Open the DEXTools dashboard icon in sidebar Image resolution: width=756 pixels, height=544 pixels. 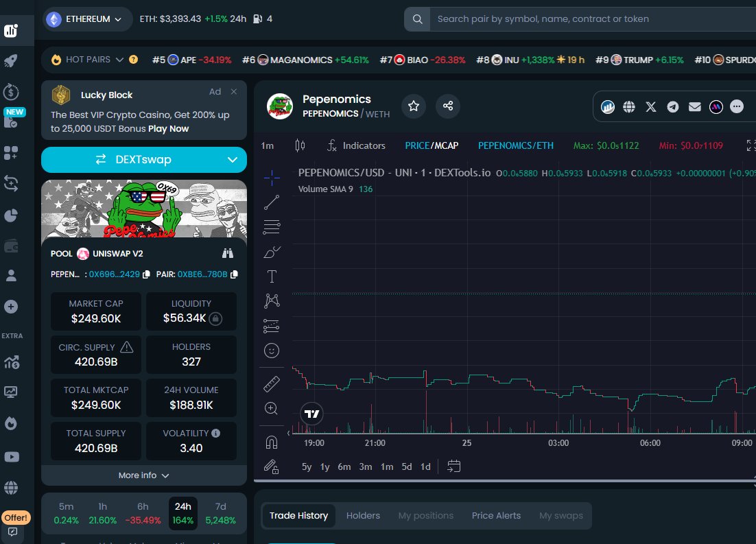(x=11, y=30)
